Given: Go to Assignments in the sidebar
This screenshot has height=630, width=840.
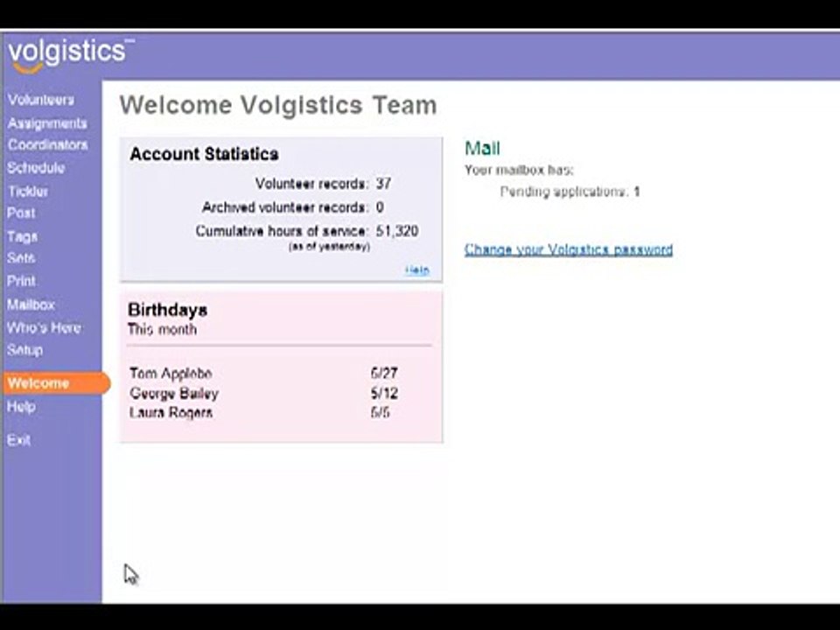Looking at the screenshot, I should pos(47,123).
